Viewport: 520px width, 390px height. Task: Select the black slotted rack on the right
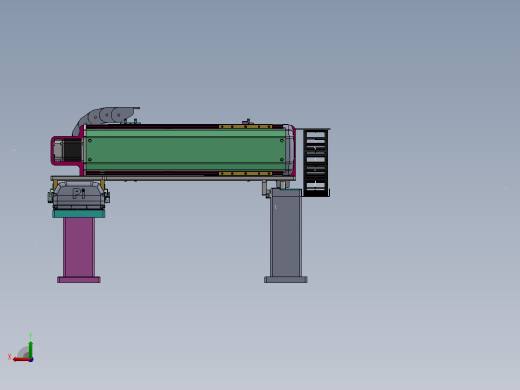[x=316, y=163]
